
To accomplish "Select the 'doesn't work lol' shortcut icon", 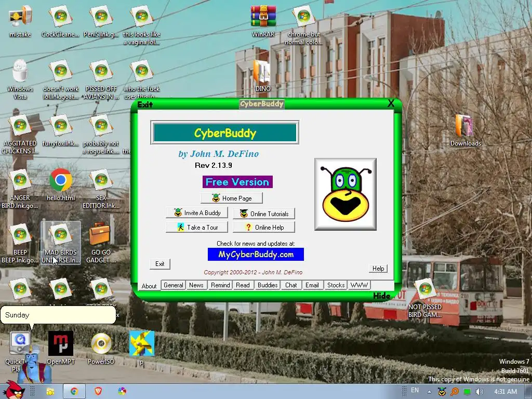I will (x=61, y=79).
